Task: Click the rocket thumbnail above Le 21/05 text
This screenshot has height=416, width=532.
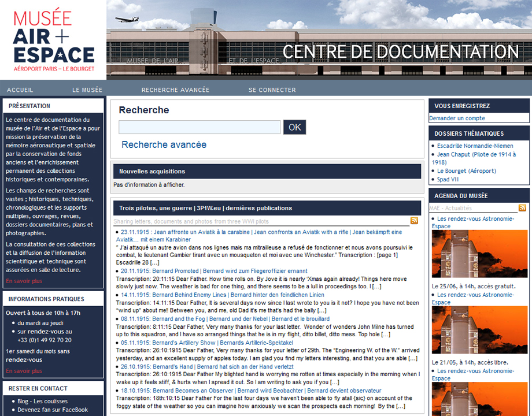Action: pos(480,330)
